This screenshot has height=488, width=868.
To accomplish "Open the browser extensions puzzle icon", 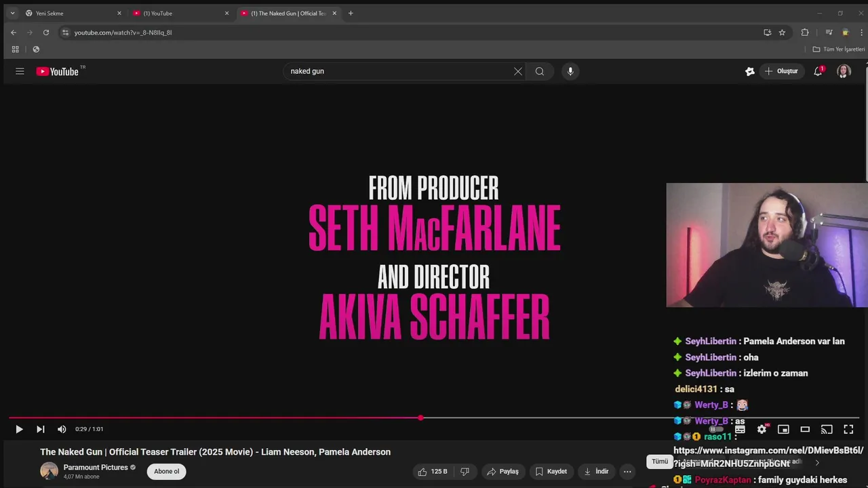I will pyautogui.click(x=805, y=33).
